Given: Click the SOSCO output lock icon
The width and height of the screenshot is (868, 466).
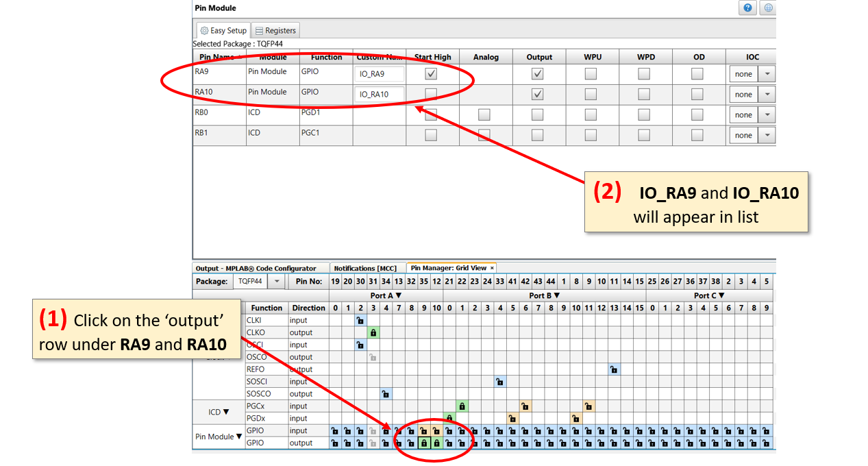Looking at the screenshot, I should [x=386, y=394].
